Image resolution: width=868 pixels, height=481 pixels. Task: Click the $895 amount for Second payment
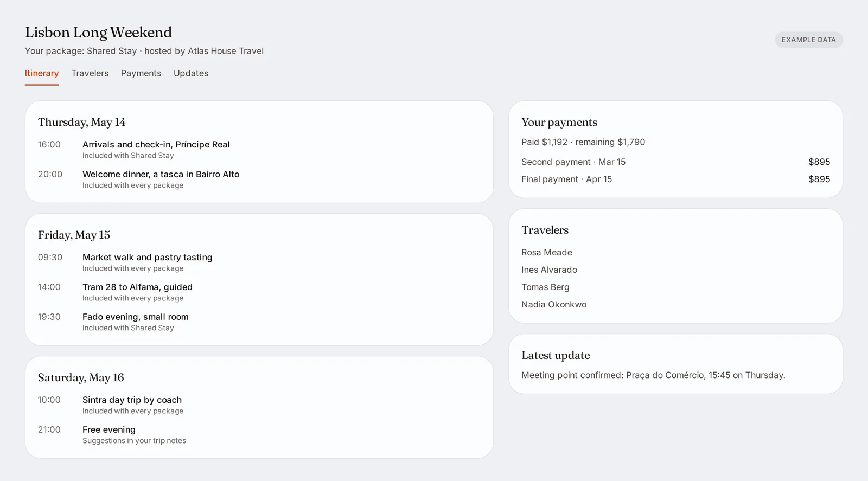point(819,162)
